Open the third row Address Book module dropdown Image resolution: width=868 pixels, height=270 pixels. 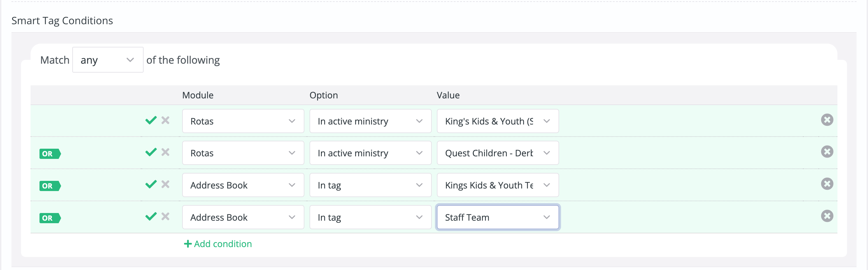pos(243,185)
